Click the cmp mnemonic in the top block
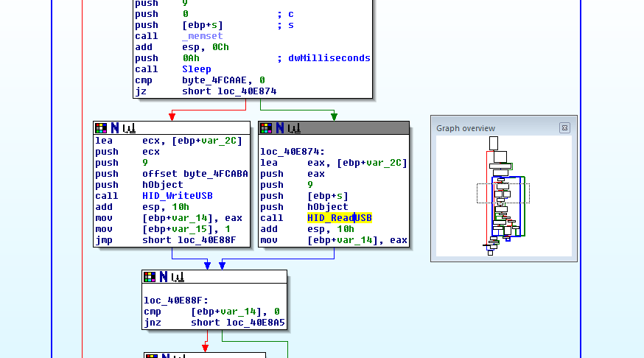Image resolution: width=644 pixels, height=358 pixels. 144,80
